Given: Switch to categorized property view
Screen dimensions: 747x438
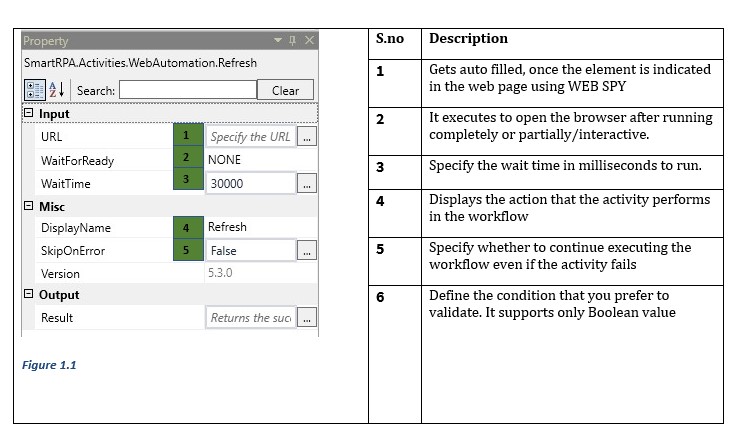Looking at the screenshot, I should point(34,90).
